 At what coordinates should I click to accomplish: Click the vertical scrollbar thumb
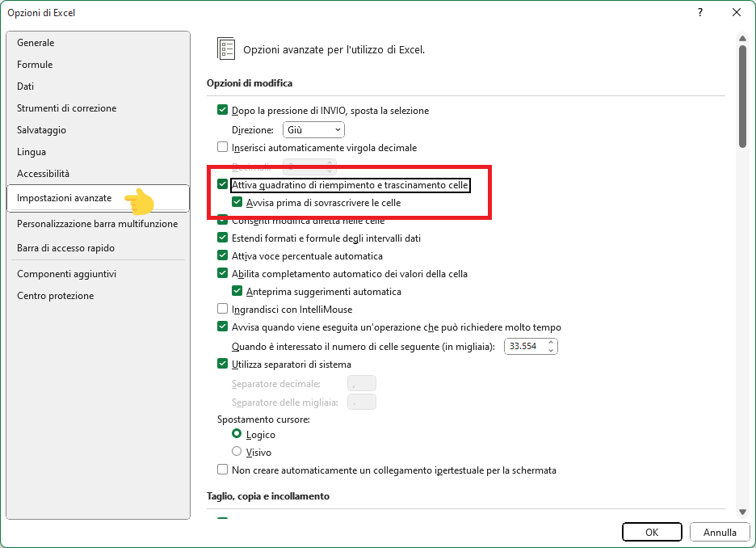click(742, 96)
